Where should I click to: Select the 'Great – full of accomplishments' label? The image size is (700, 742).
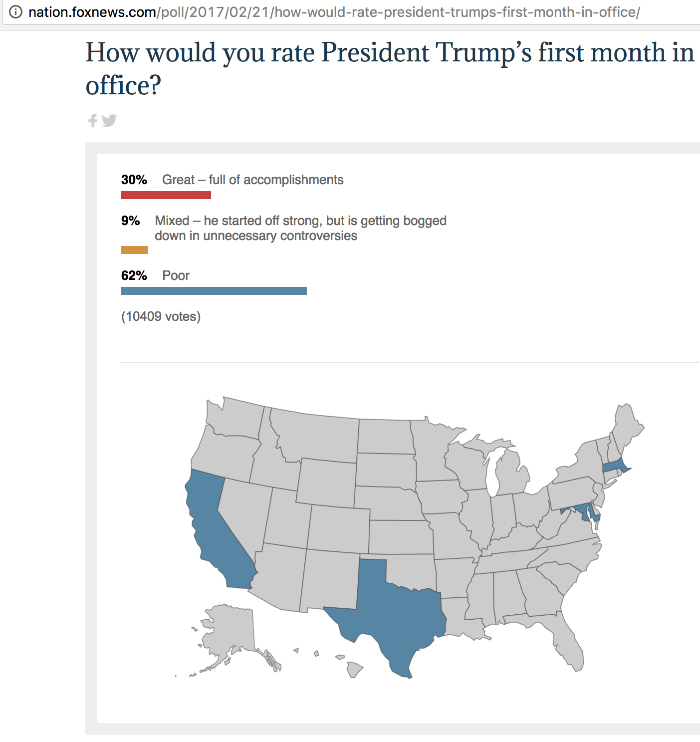tap(252, 180)
